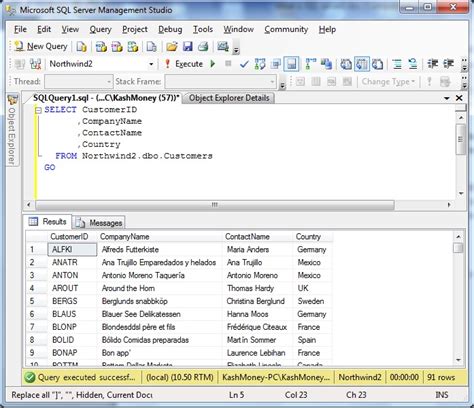The width and height of the screenshot is (474, 408).
Task: Open the Help menu
Action: (327, 29)
